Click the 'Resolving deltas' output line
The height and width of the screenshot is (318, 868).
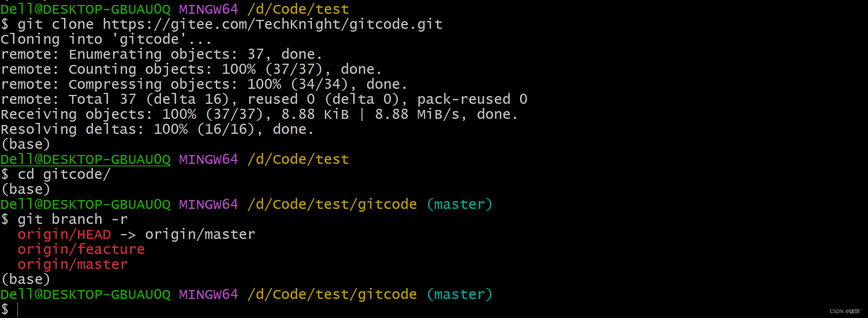pos(157,129)
